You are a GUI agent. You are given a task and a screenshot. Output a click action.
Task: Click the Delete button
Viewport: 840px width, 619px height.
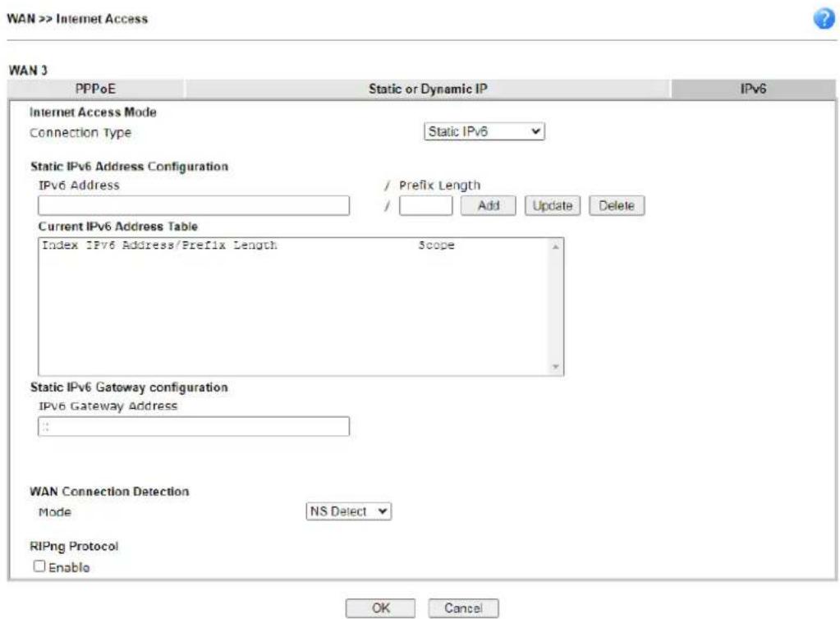(617, 205)
